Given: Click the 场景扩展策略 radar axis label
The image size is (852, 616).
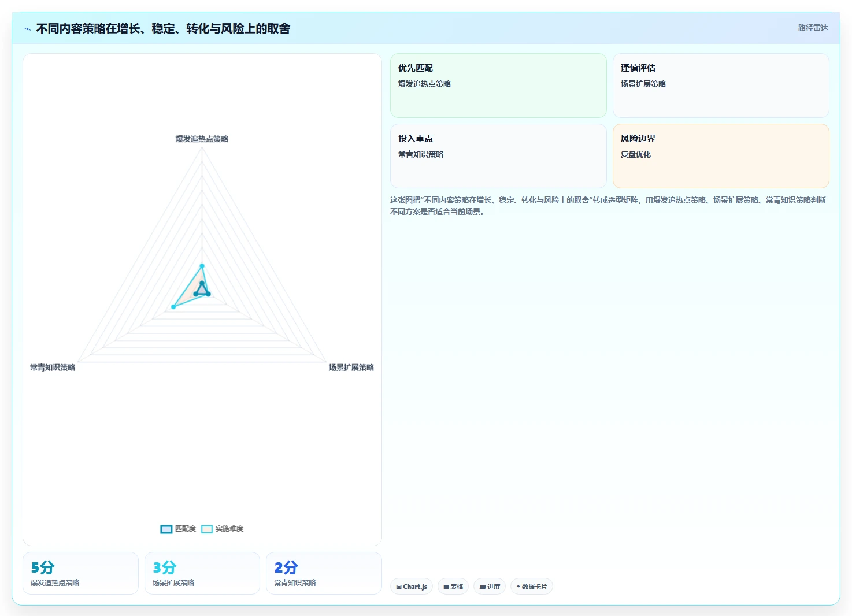Looking at the screenshot, I should coord(351,368).
